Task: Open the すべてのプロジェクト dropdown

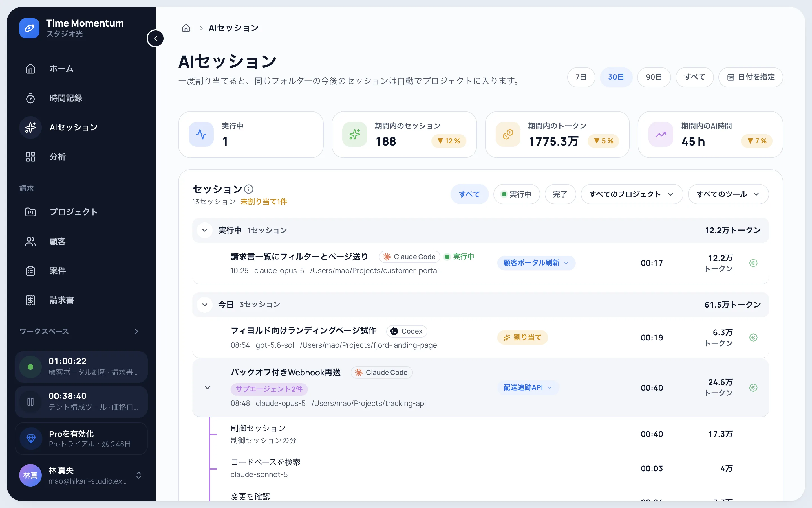Action: point(632,194)
